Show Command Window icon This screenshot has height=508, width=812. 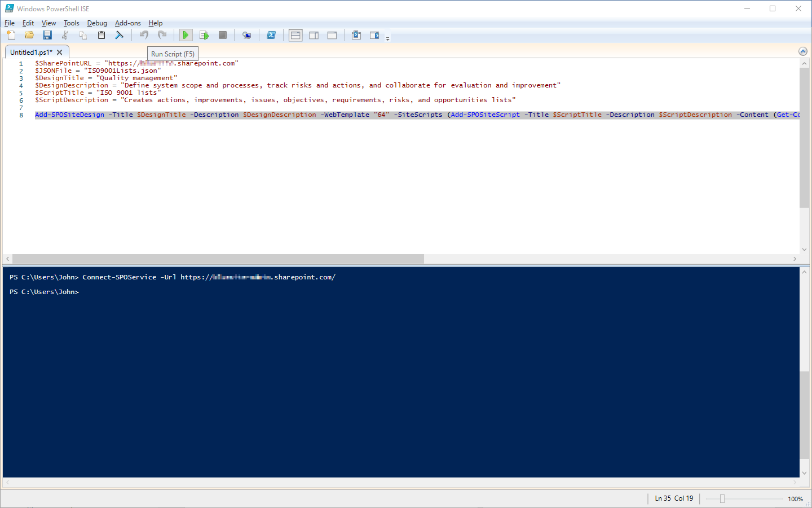(356, 35)
